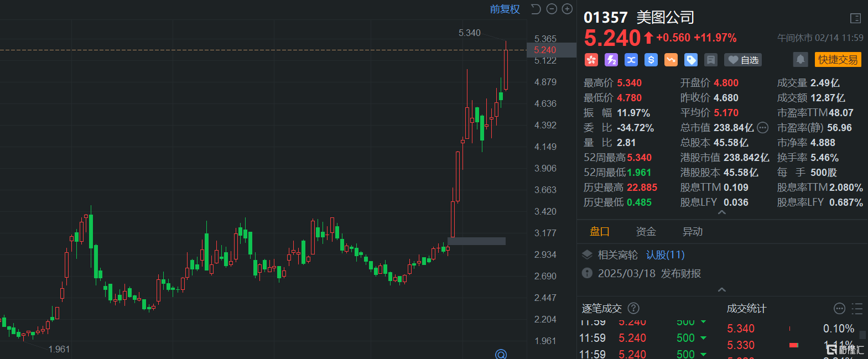The height and width of the screenshot is (359, 868).
Task: Open the 逐笔成交 help question icon
Action: (x=634, y=308)
